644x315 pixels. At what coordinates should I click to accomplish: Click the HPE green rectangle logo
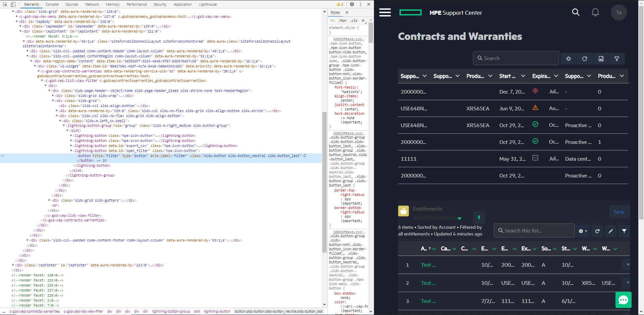pyautogui.click(x=411, y=12)
